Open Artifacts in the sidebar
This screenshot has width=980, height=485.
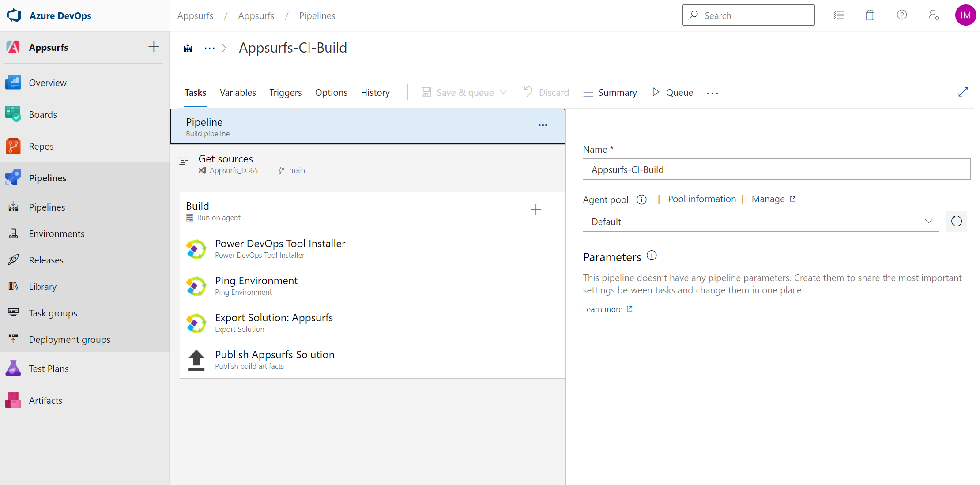85,401
